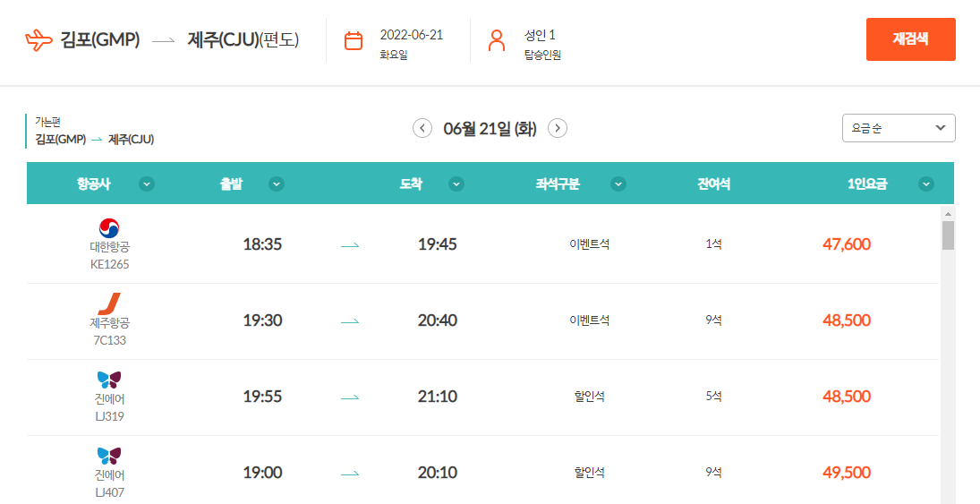This screenshot has width=980, height=504.
Task: Click 제주(CJU) in the header route
Action: tap(223, 40)
